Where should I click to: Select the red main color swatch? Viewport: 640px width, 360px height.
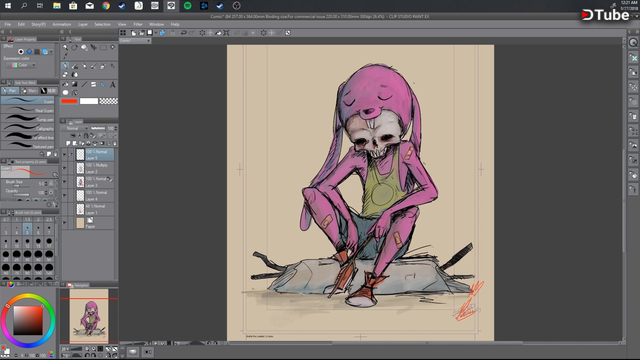[x=69, y=101]
